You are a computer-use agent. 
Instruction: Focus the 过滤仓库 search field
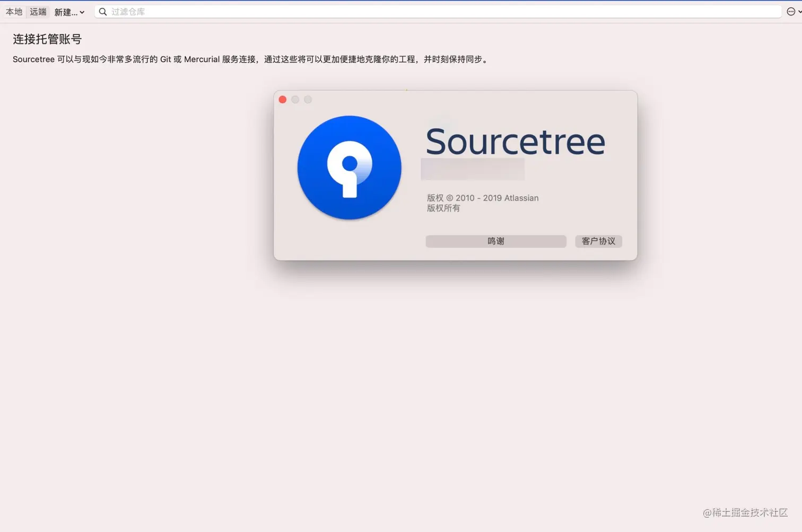pyautogui.click(x=438, y=12)
